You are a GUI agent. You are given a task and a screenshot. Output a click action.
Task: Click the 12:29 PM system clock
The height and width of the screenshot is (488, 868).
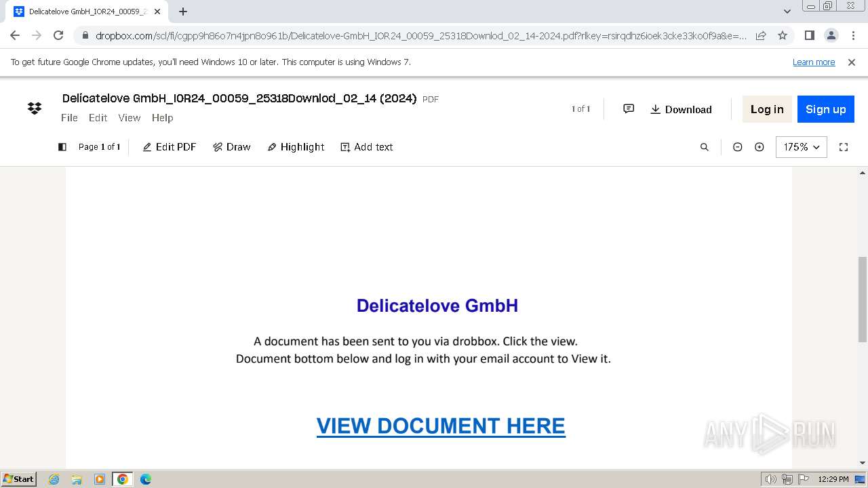click(833, 479)
